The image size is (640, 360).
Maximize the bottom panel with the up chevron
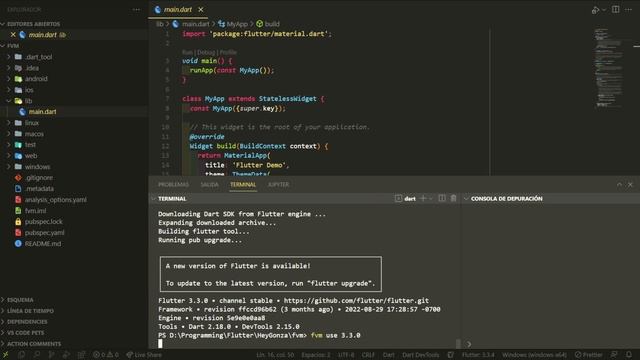(619, 185)
